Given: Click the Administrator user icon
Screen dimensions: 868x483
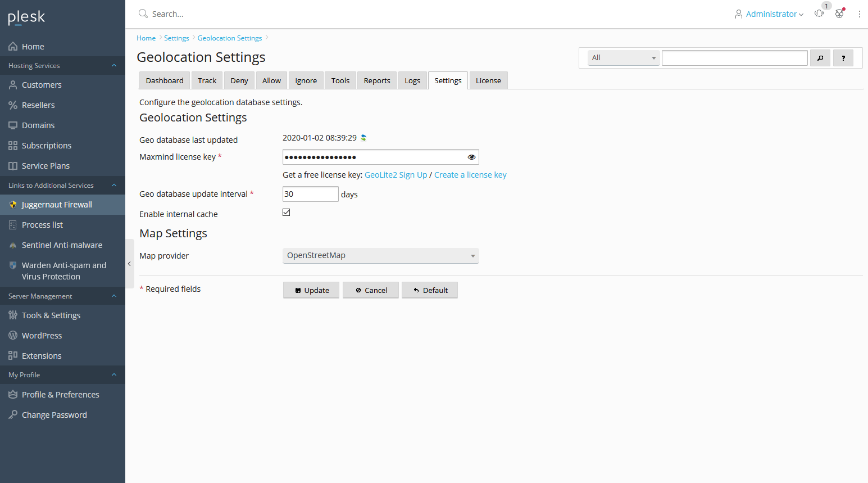Looking at the screenshot, I should click(x=739, y=14).
